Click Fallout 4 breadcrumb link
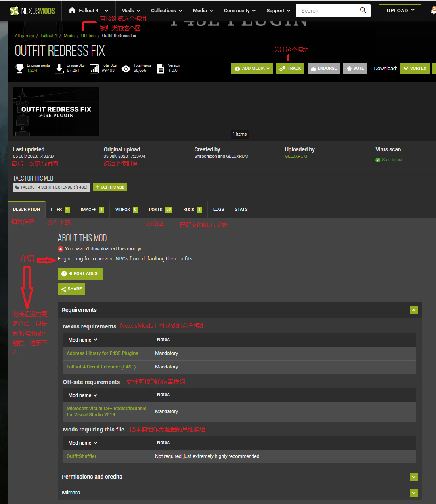Viewport: 436px width, 504px height. (x=49, y=36)
